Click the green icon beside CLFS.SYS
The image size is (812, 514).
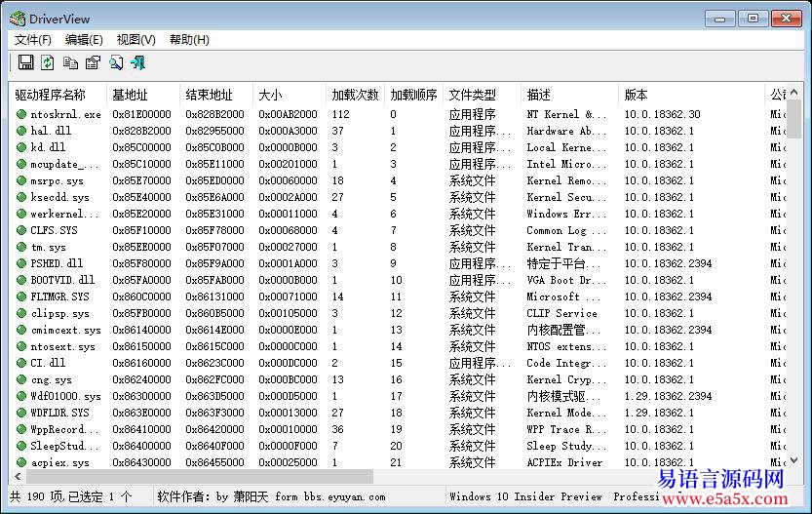tap(21, 230)
